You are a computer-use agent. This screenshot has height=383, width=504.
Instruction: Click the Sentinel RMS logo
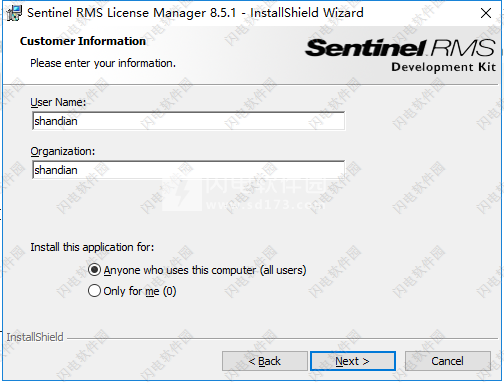coord(400,48)
